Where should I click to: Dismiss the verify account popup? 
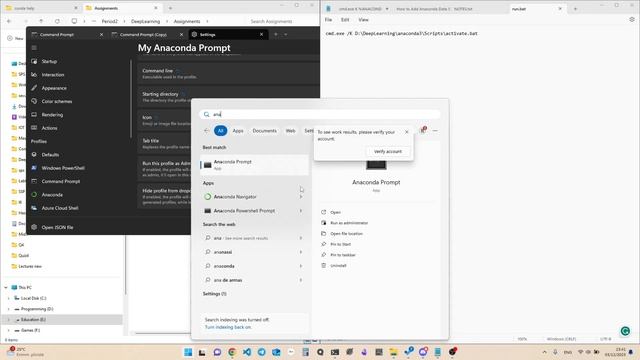point(407,132)
